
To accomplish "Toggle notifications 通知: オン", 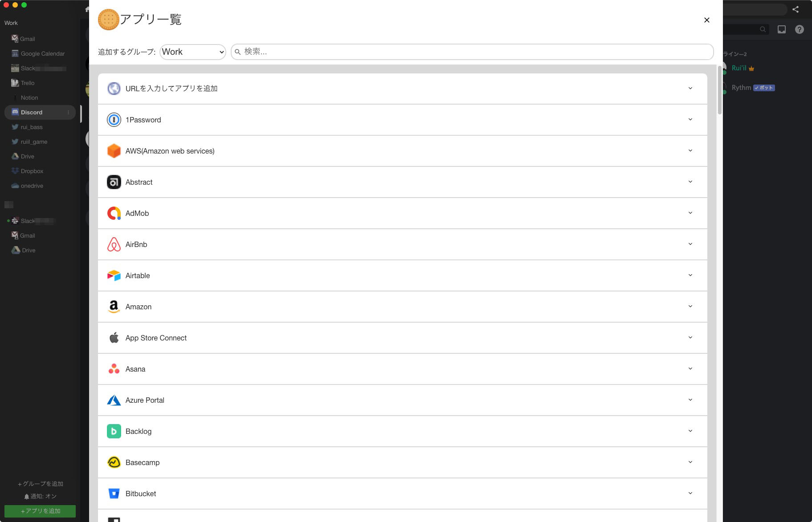I will pos(40,496).
